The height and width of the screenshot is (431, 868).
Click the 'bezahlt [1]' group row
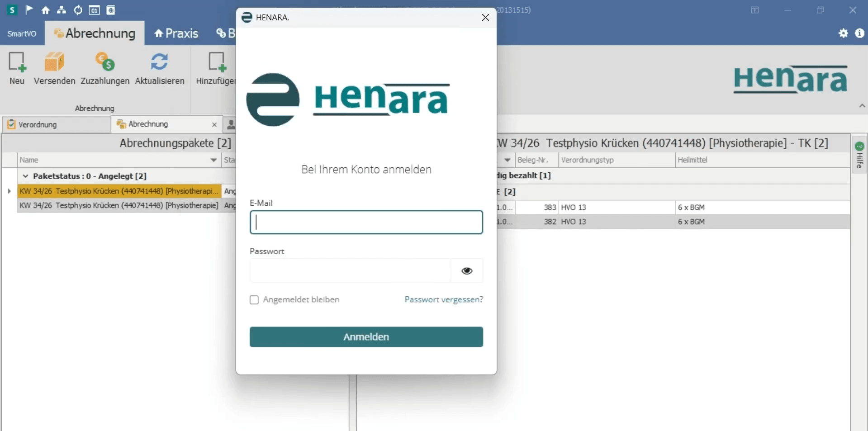pos(673,175)
